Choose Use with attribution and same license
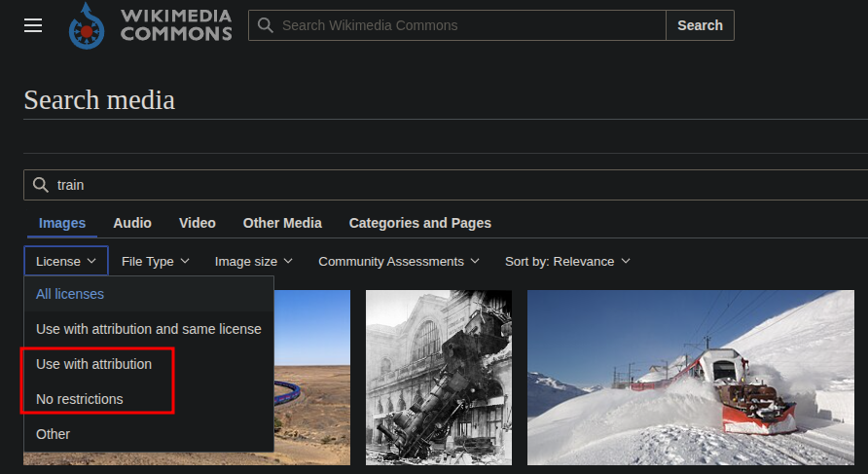 [149, 329]
